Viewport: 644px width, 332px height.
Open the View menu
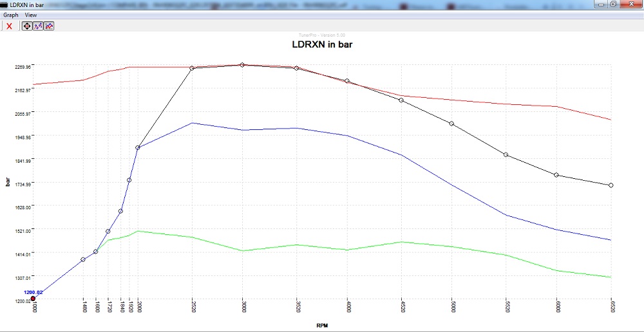[30, 15]
